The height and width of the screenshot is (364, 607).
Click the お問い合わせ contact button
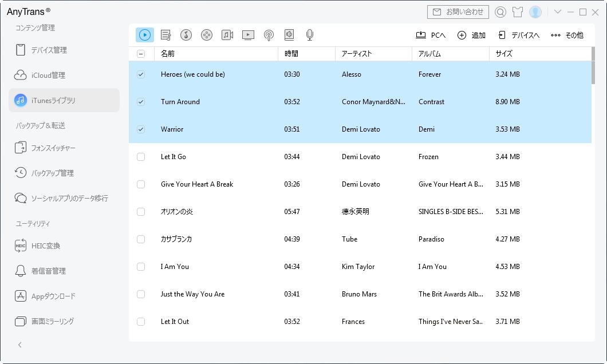tap(458, 12)
